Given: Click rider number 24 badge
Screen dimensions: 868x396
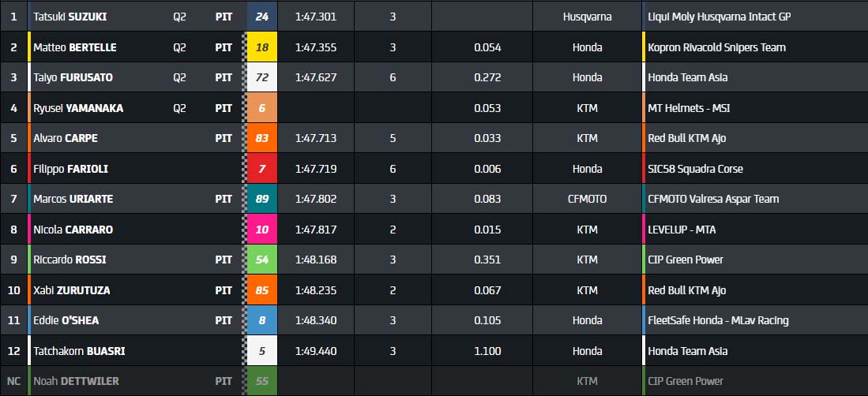Looking at the screenshot, I should tap(261, 17).
